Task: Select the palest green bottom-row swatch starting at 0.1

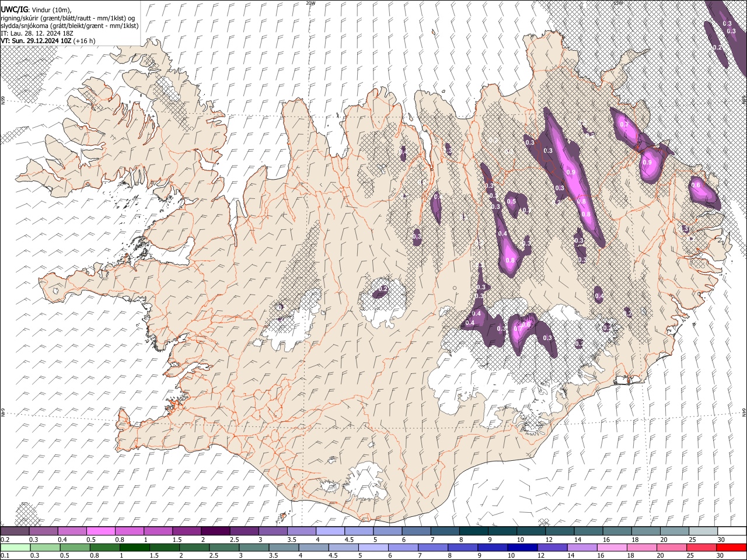Action: 15,547
